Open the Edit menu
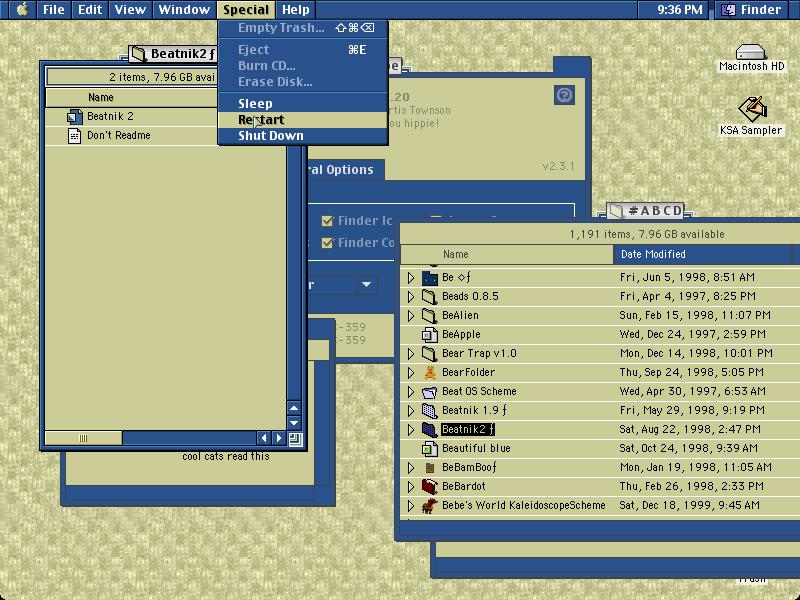The height and width of the screenshot is (600, 800). click(x=90, y=10)
